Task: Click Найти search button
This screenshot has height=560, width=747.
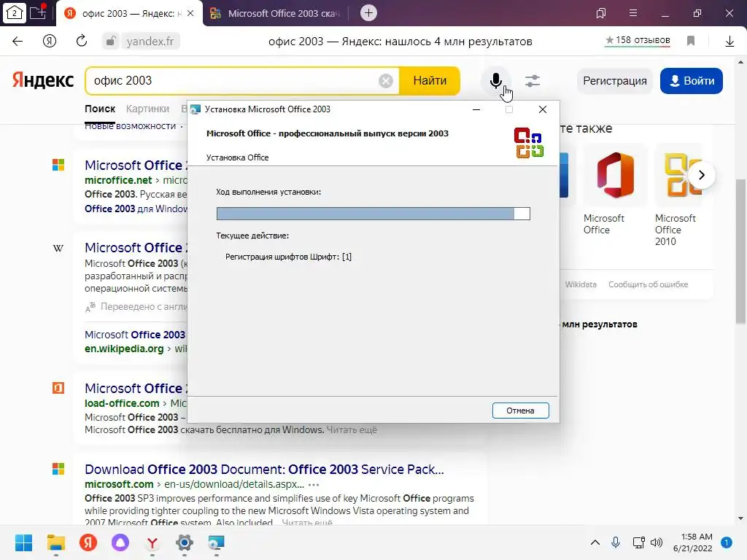Action: coord(430,81)
